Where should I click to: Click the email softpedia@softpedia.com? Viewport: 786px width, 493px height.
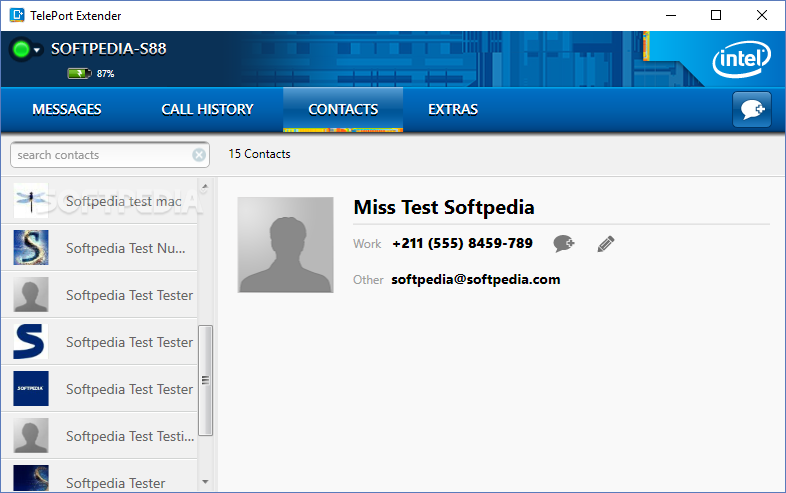coord(476,279)
